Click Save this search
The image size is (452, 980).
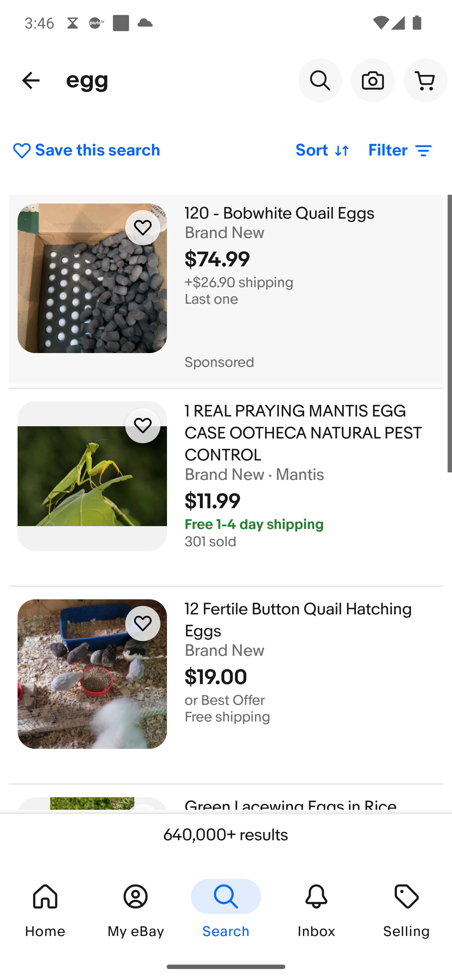(x=86, y=151)
